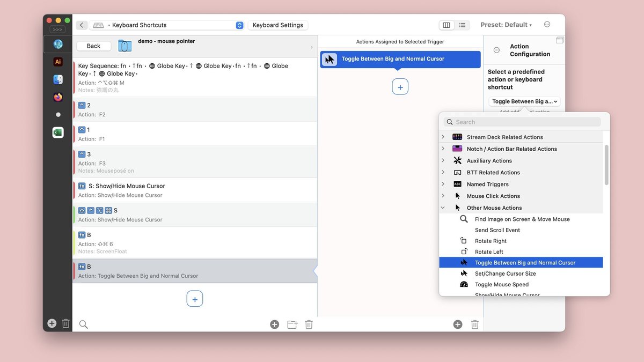The width and height of the screenshot is (644, 362).
Task: Click the magnifier icon below the trigger list
Action: click(83, 324)
